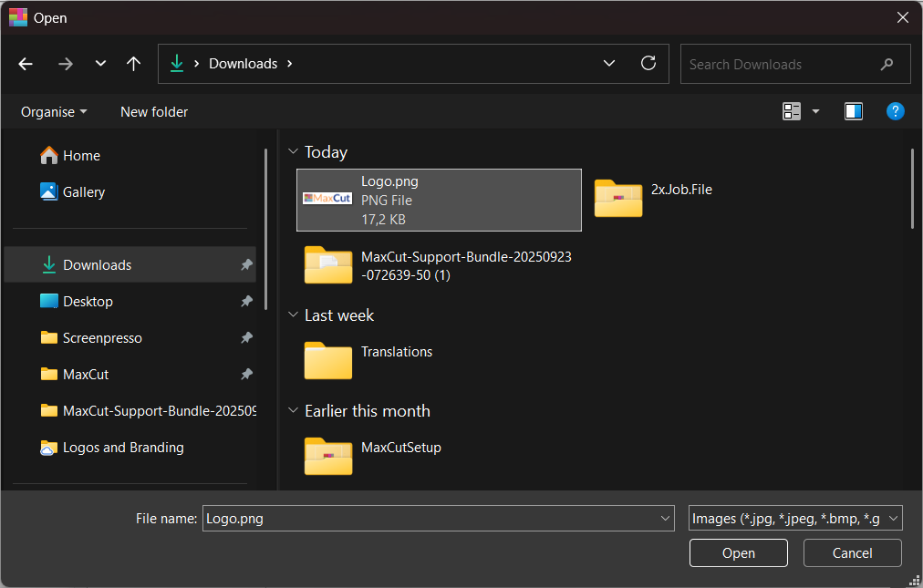Cancel the file dialog
Image resolution: width=923 pixels, height=588 pixels.
pyautogui.click(x=852, y=553)
